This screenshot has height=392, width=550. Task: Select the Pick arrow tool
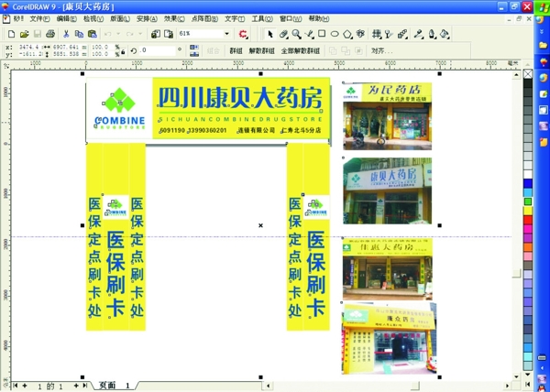tap(270, 34)
